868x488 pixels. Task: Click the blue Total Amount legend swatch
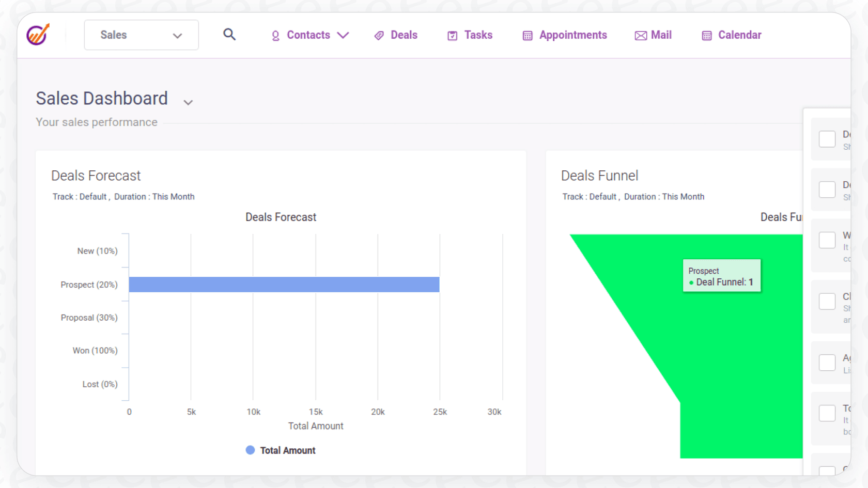(250, 450)
